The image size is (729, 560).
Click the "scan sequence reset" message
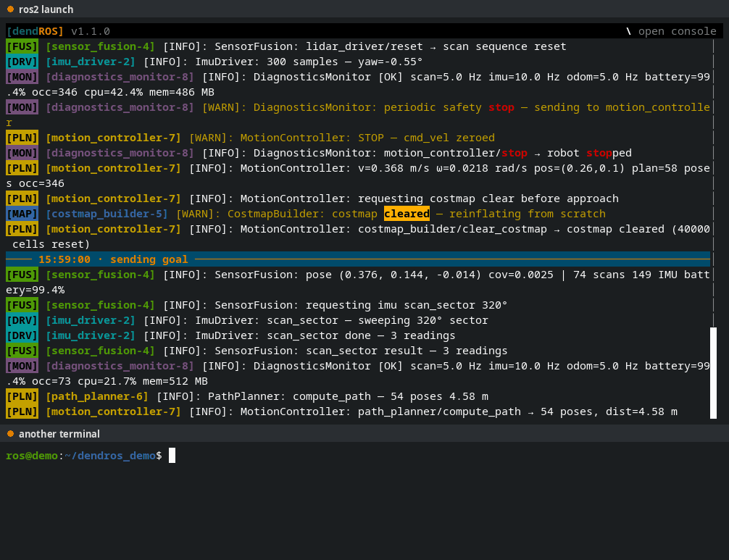pyautogui.click(x=504, y=46)
